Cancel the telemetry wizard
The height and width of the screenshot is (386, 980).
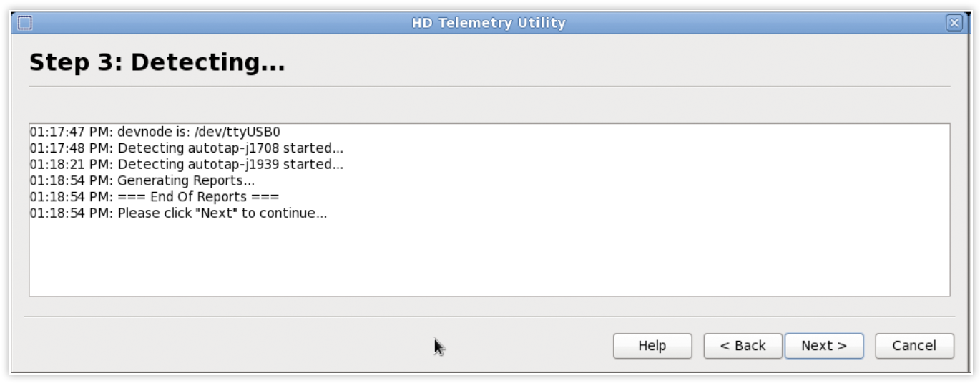tap(914, 346)
